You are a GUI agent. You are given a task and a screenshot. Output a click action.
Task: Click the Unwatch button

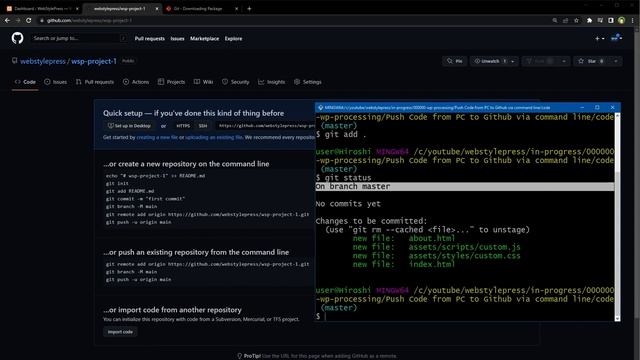[x=489, y=61]
